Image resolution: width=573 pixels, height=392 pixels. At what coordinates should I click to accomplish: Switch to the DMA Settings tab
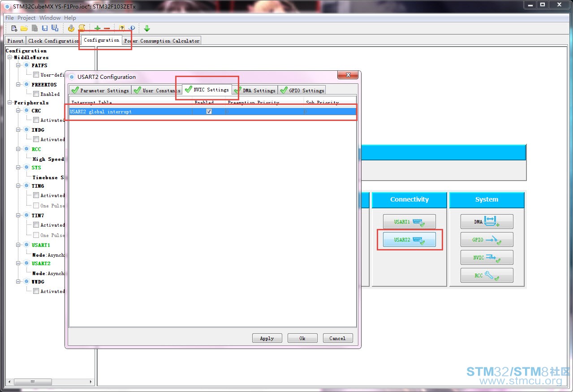click(255, 90)
